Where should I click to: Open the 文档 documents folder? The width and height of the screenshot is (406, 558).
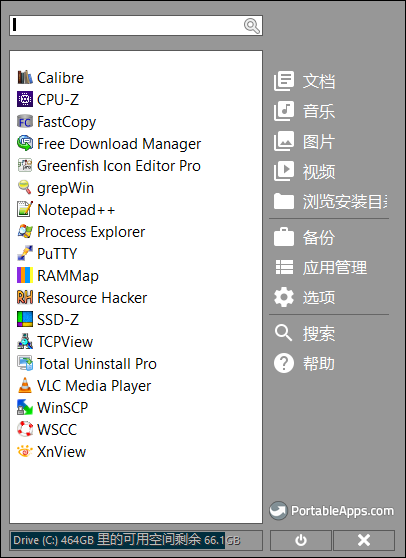click(x=305, y=81)
